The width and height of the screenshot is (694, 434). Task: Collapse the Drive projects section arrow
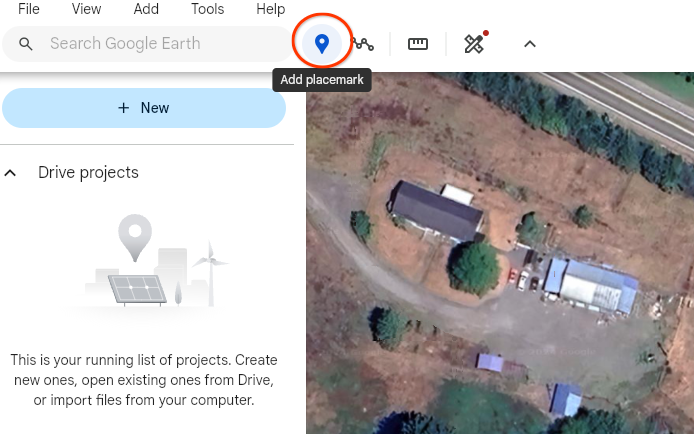10,173
